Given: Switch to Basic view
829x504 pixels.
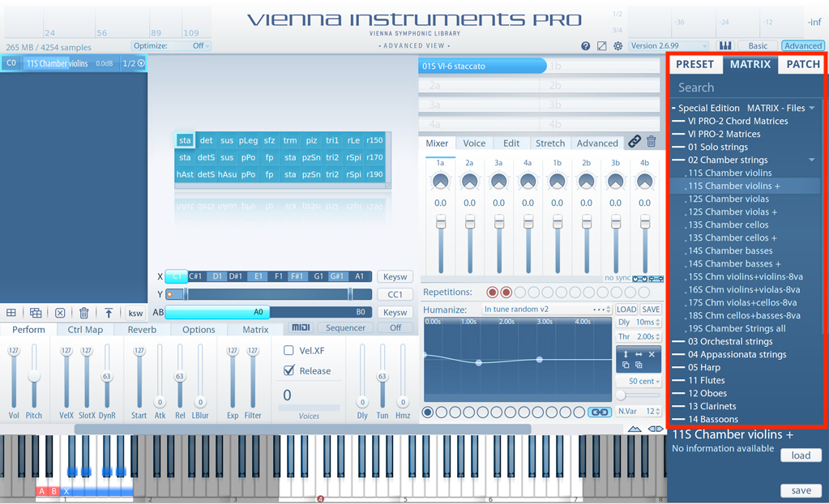Looking at the screenshot, I should coord(758,46).
